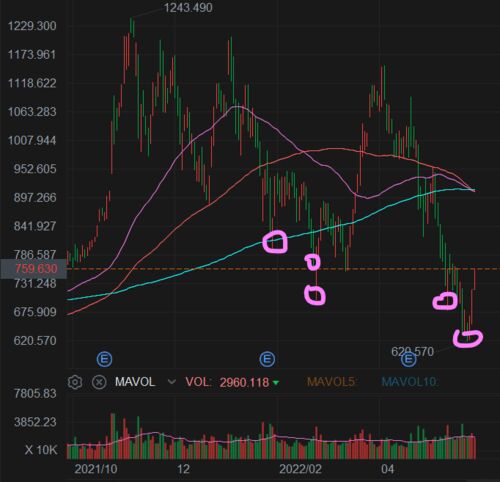Click the VOL 2960.118 value readout
Screen dimensions: 500x482
(244, 382)
